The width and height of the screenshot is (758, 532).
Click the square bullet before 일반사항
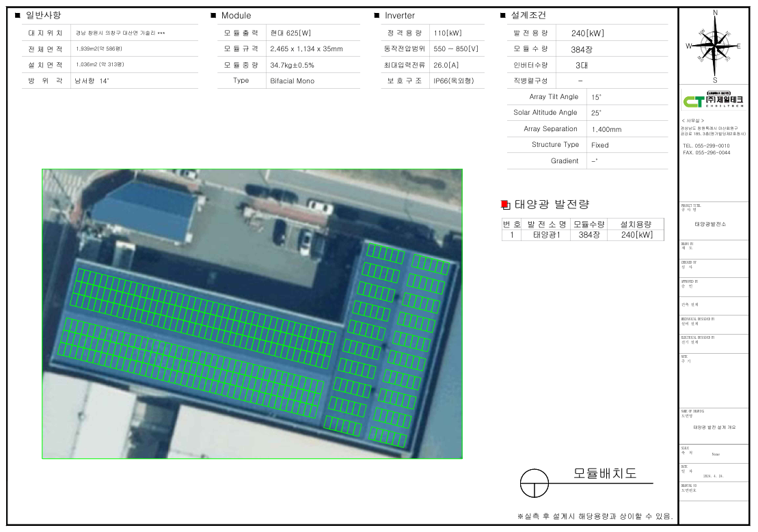pos(18,15)
